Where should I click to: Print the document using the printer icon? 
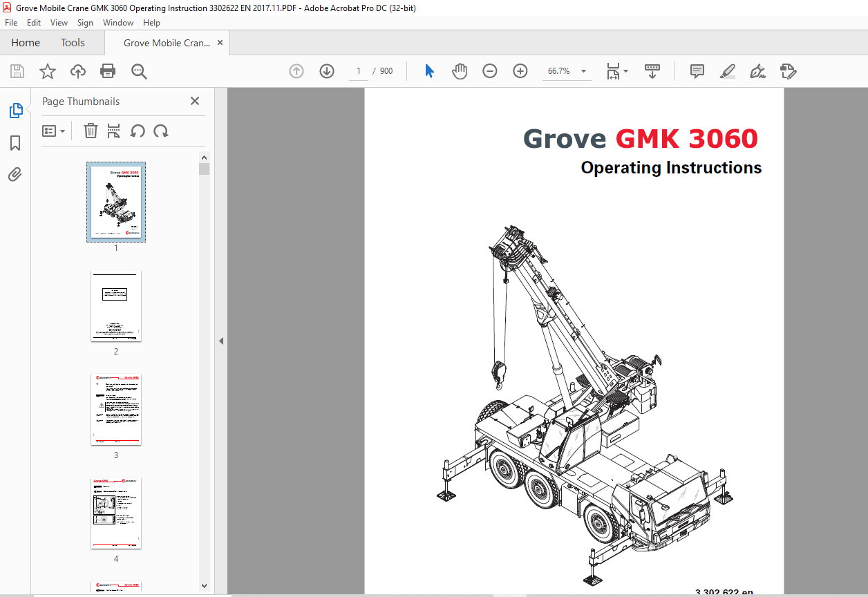(108, 71)
